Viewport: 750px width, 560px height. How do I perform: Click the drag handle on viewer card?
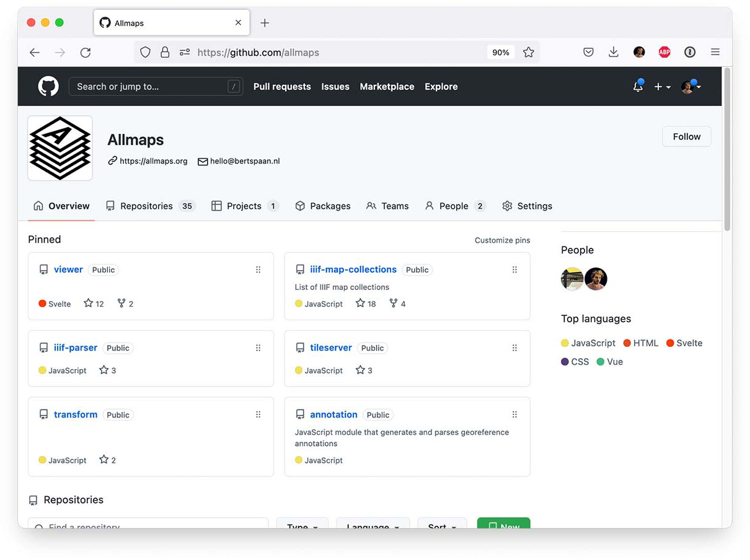click(258, 269)
